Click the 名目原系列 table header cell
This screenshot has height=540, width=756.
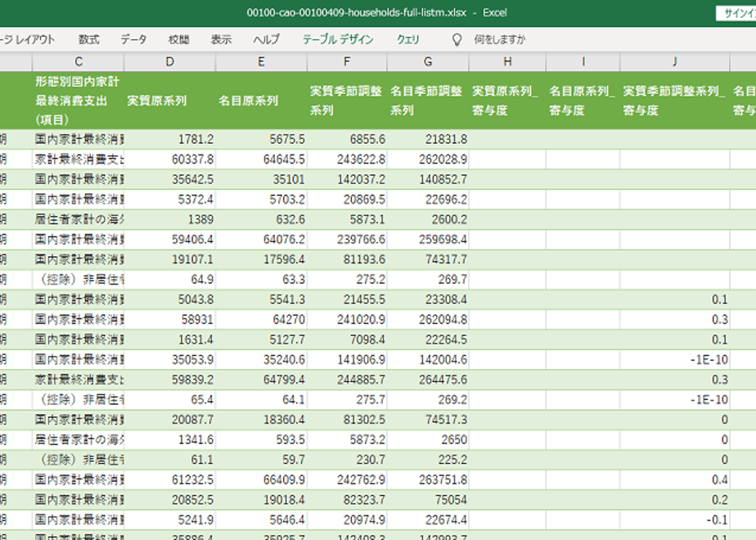[261, 101]
